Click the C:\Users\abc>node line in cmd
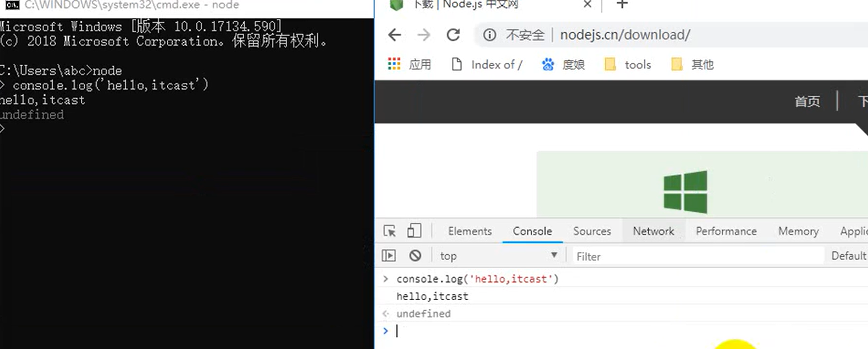 (x=61, y=71)
